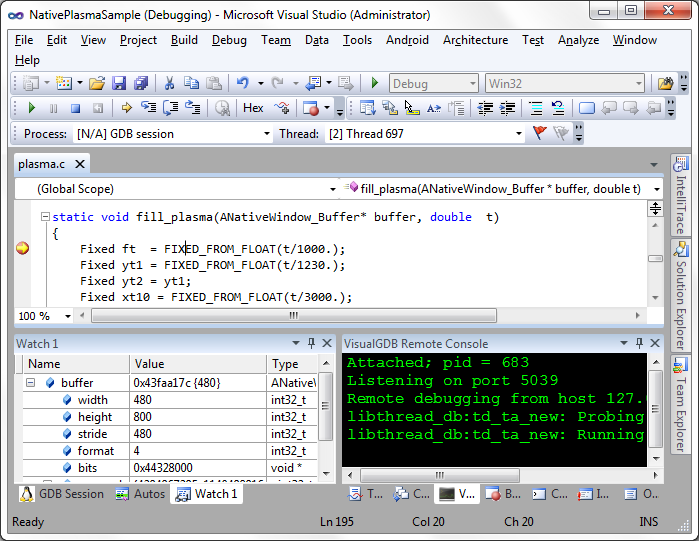Open the Win32 platform dropdown
The width and height of the screenshot is (699, 541).
pos(565,83)
